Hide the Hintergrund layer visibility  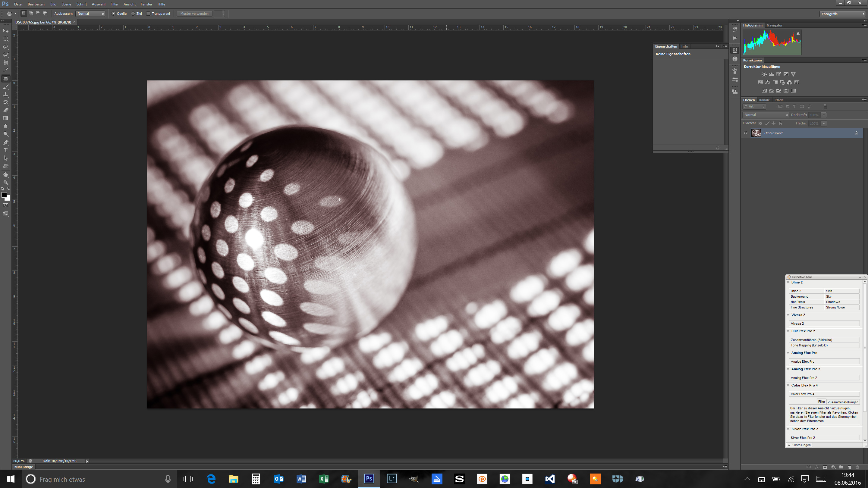746,133
